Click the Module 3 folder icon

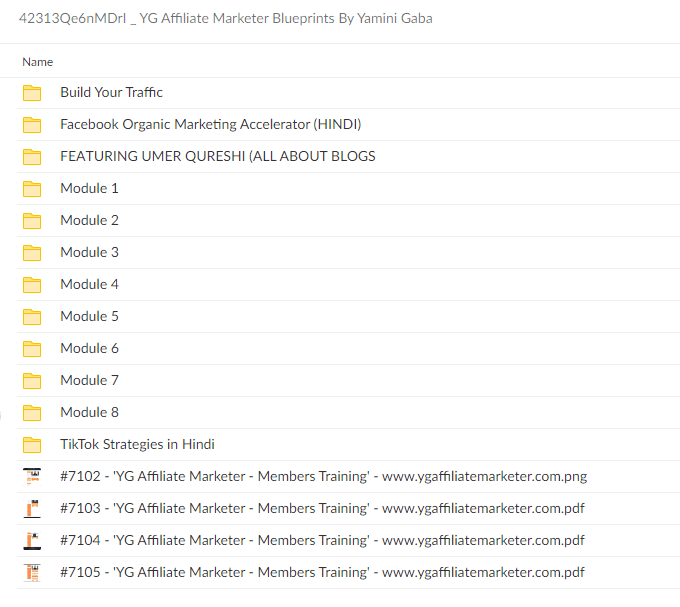pyautogui.click(x=32, y=253)
